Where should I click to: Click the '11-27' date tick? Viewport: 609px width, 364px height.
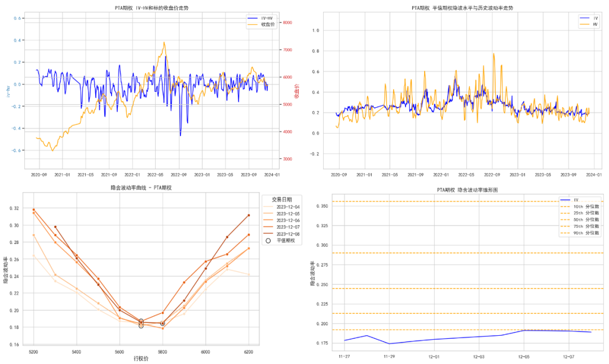344,357
